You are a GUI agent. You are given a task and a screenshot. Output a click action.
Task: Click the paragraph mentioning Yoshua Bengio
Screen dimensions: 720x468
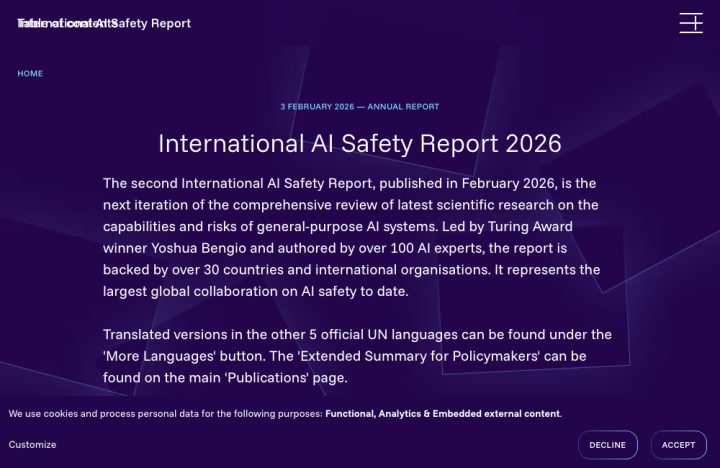tap(351, 237)
